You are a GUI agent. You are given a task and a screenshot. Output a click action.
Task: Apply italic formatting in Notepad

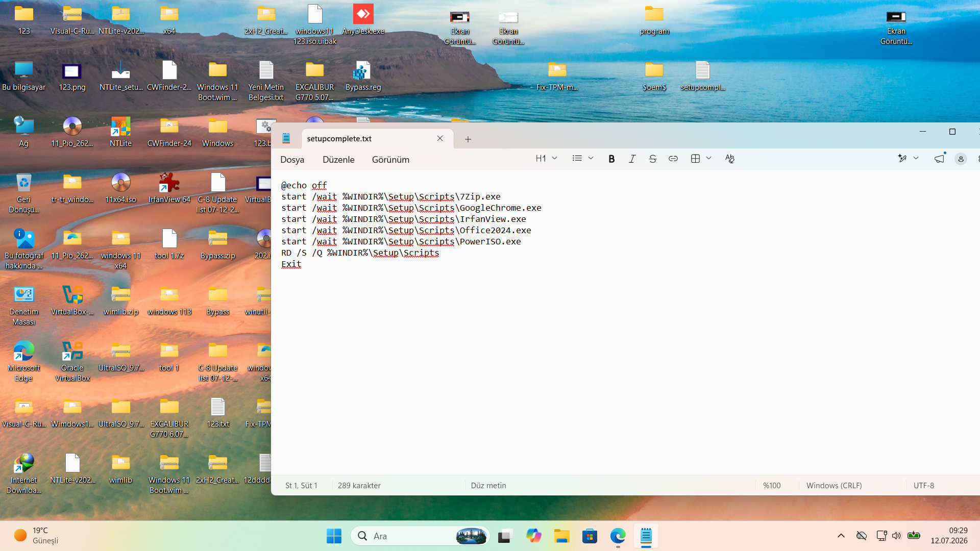[632, 159]
